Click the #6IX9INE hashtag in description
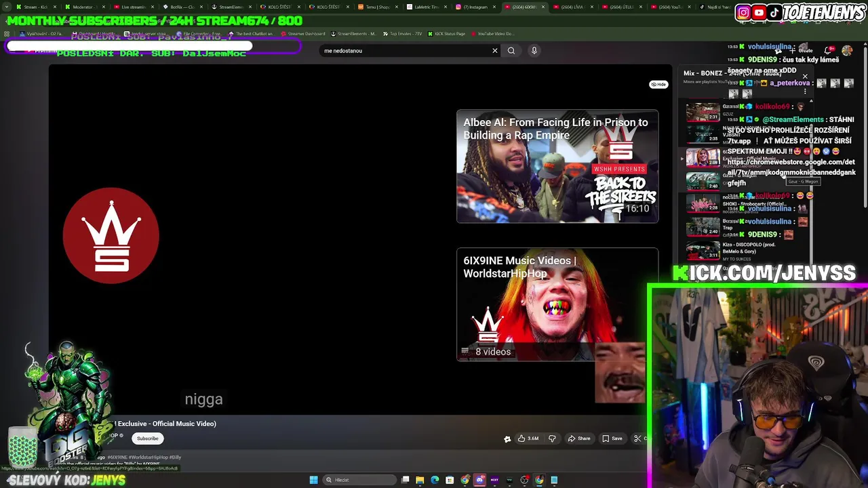Screen dimensions: 868x488 click(116, 457)
